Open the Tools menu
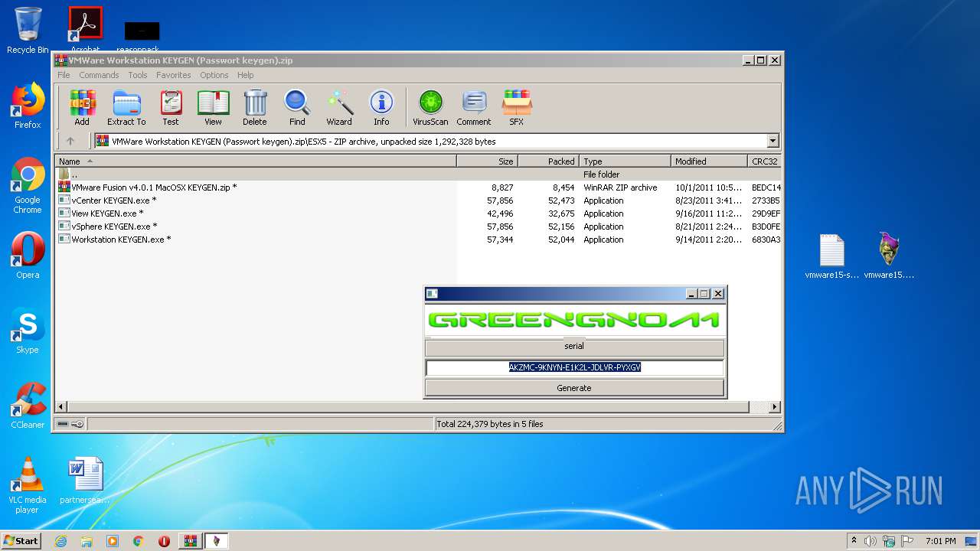 [138, 75]
